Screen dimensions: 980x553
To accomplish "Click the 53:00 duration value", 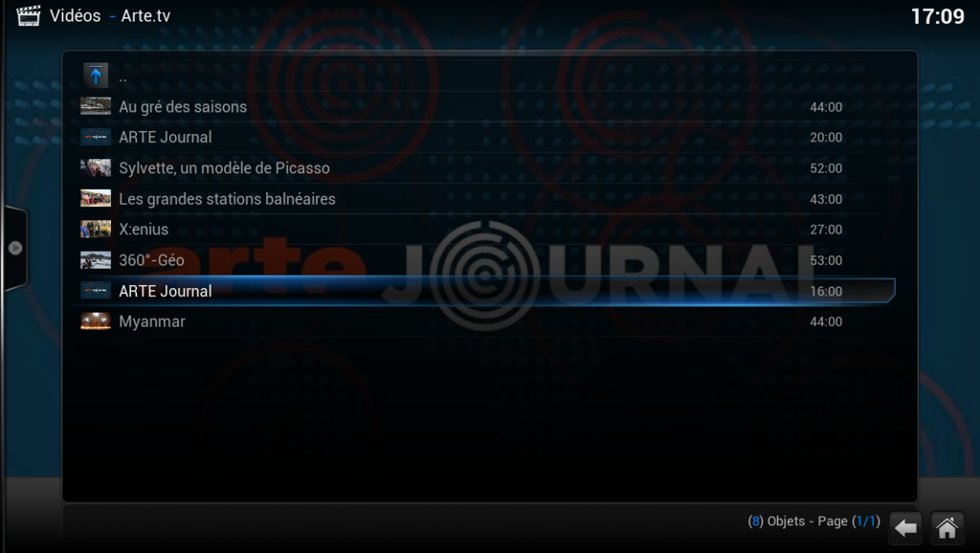I will click(x=826, y=260).
